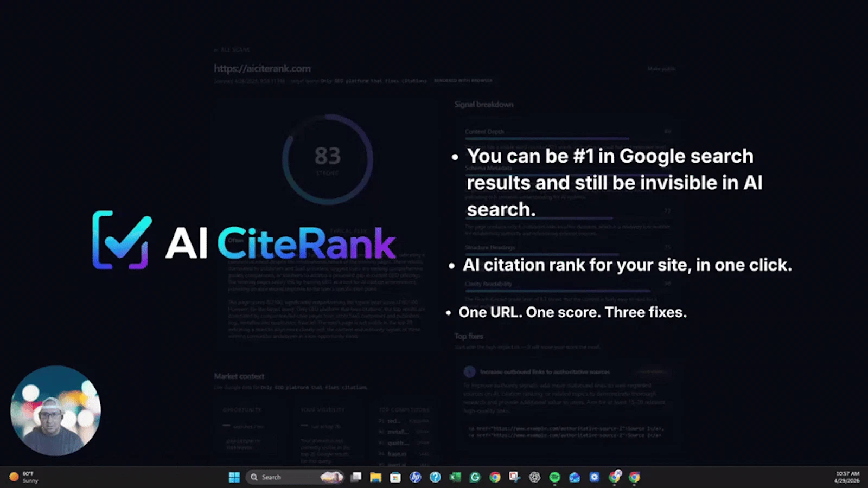Open Task View from the taskbar
Screen dimensions: 868x488
pos(356,477)
